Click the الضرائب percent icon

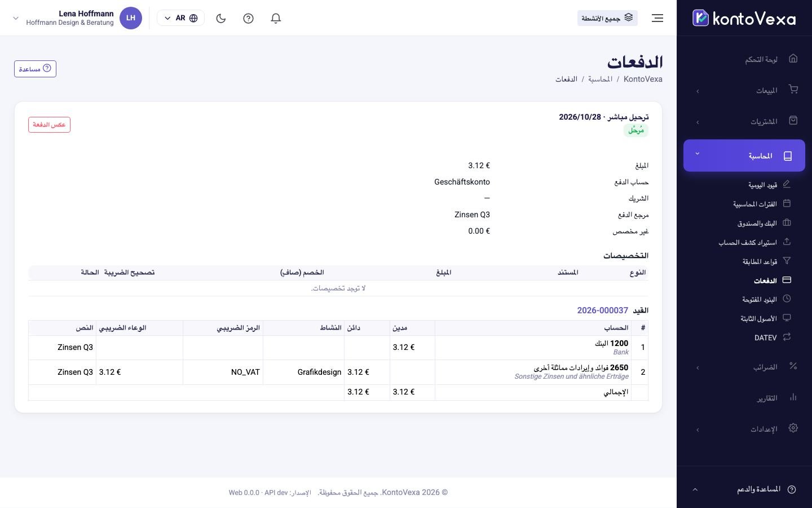click(x=793, y=366)
